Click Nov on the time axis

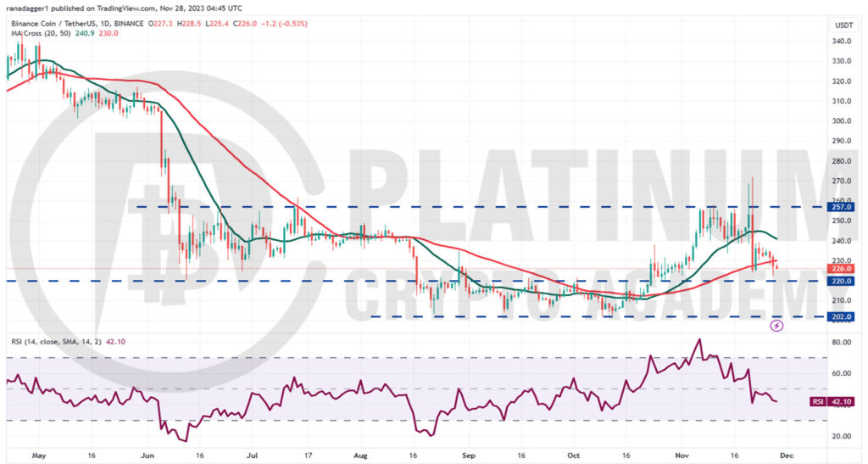pos(682,456)
